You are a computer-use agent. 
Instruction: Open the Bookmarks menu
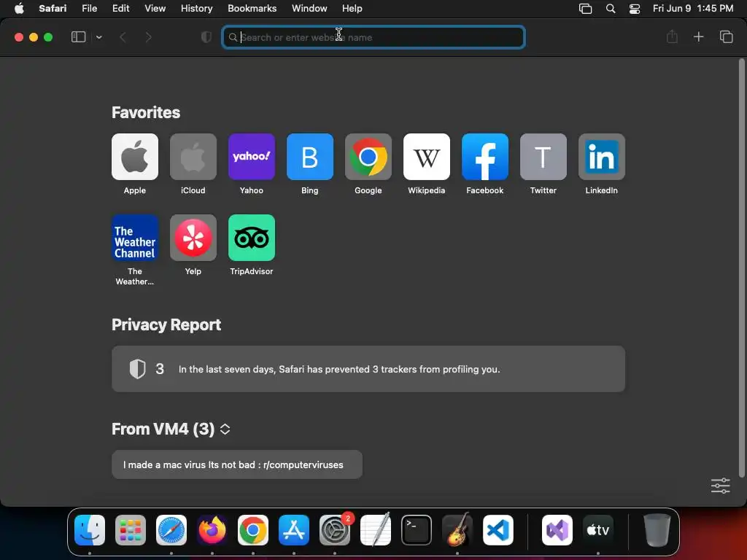tap(252, 9)
